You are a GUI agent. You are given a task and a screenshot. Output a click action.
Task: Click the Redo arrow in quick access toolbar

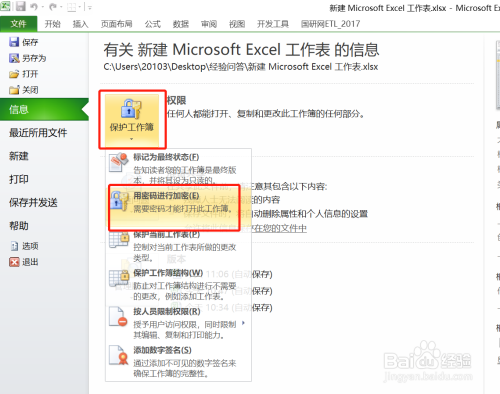click(53, 6)
